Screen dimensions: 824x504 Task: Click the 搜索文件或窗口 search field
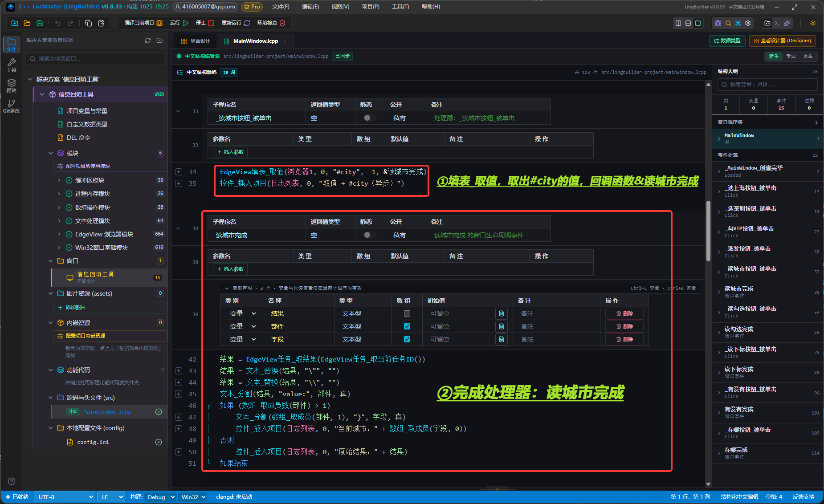[96, 58]
